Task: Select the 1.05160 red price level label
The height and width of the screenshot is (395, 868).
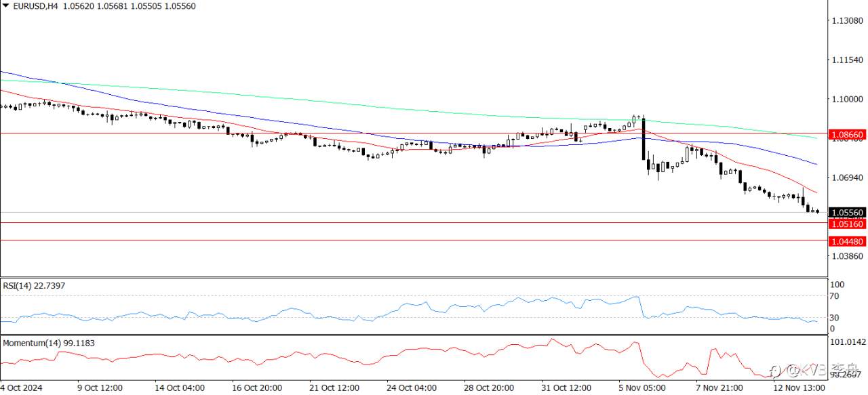Action: click(847, 224)
